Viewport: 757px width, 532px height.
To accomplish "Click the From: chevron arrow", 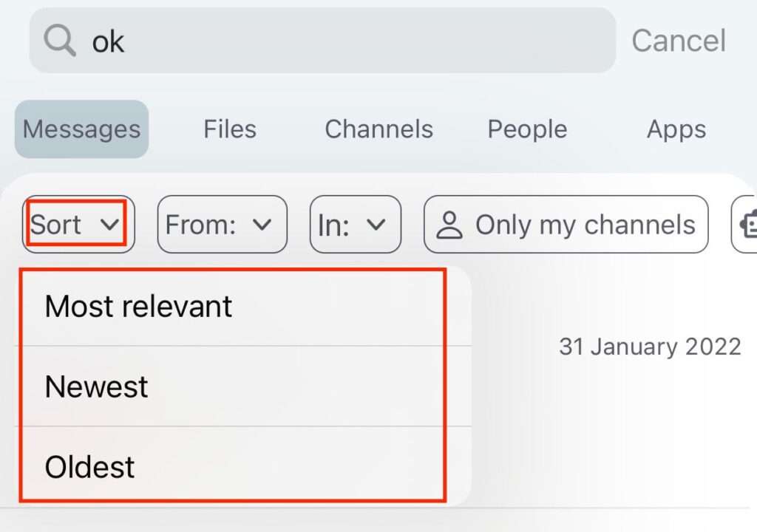I will pos(262,225).
